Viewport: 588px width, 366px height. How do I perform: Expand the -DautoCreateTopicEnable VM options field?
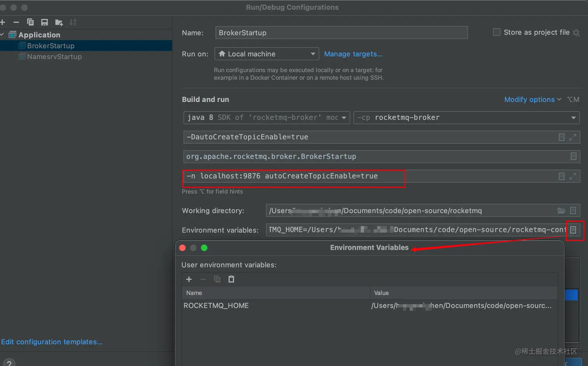tap(573, 137)
